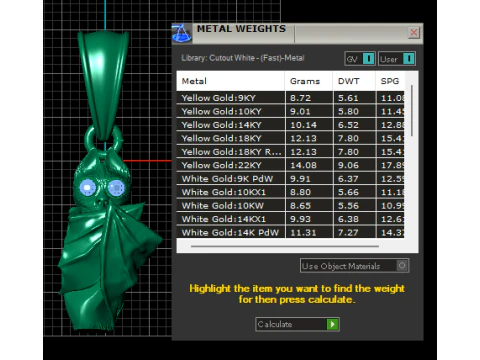Viewport: 480px width, 360px height.
Task: Click the 7.27 DWT cell
Action: tap(354, 232)
